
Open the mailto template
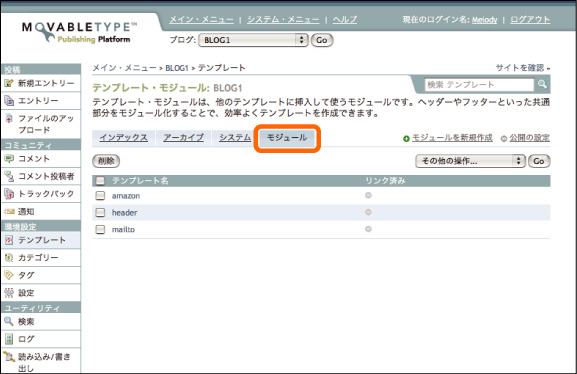click(x=123, y=229)
